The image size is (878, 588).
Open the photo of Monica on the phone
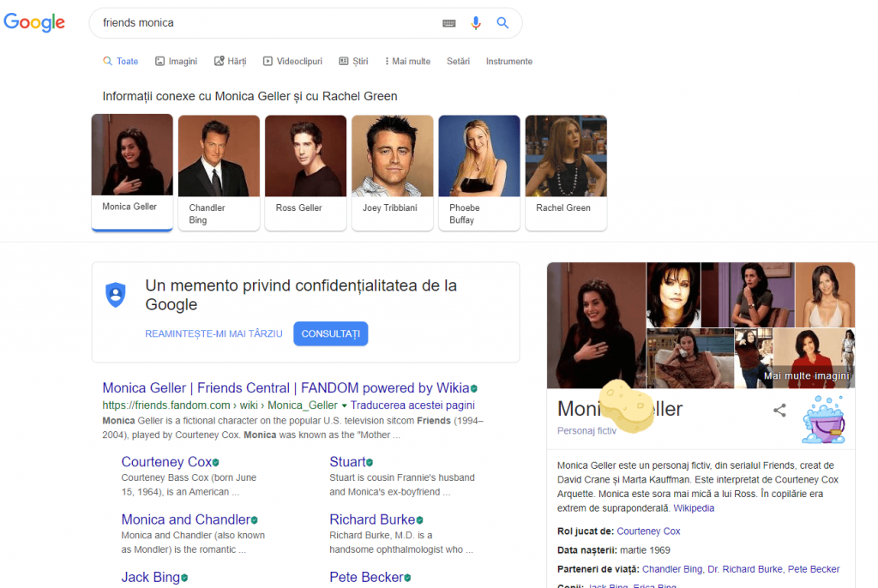(690, 358)
